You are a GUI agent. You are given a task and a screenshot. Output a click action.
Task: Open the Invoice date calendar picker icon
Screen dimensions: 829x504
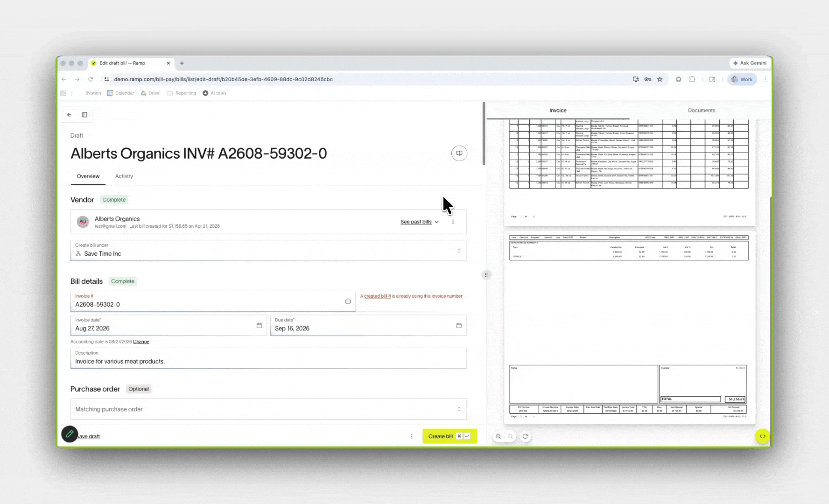(x=259, y=325)
